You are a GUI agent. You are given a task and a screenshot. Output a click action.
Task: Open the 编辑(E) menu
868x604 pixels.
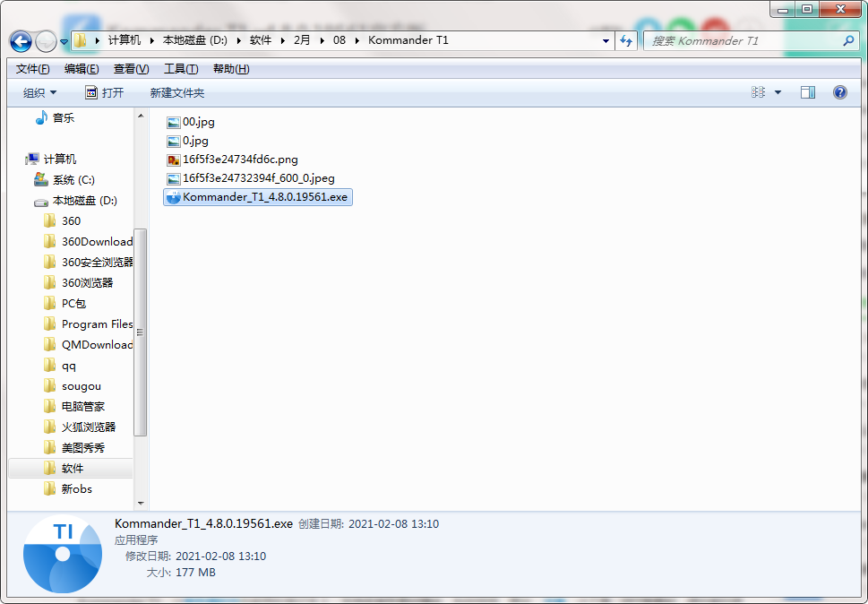82,69
